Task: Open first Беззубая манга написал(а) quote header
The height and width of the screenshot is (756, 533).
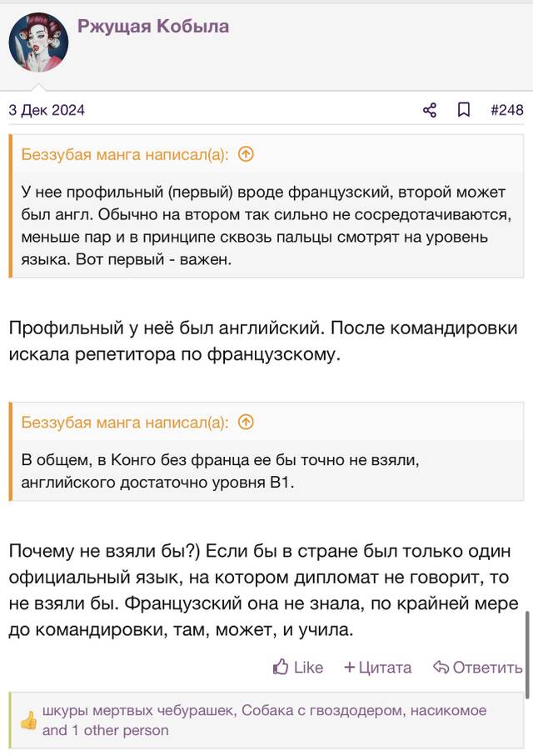Action: 124,154
